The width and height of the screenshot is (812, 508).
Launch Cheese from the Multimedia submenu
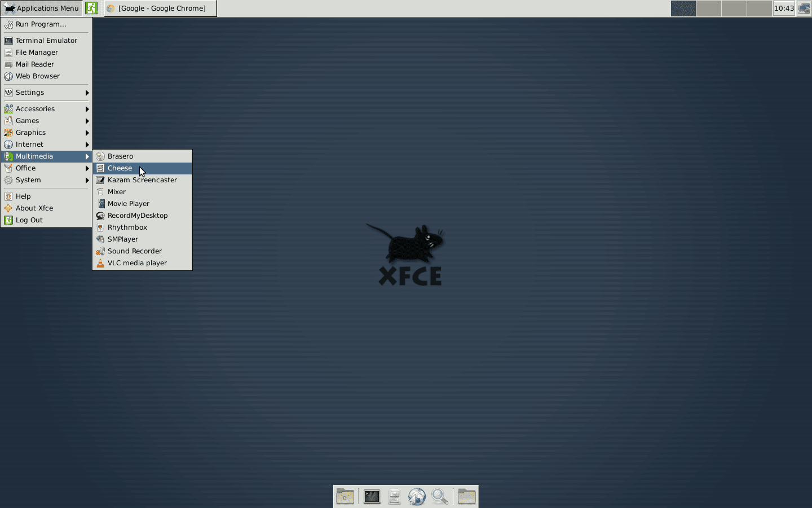point(118,168)
